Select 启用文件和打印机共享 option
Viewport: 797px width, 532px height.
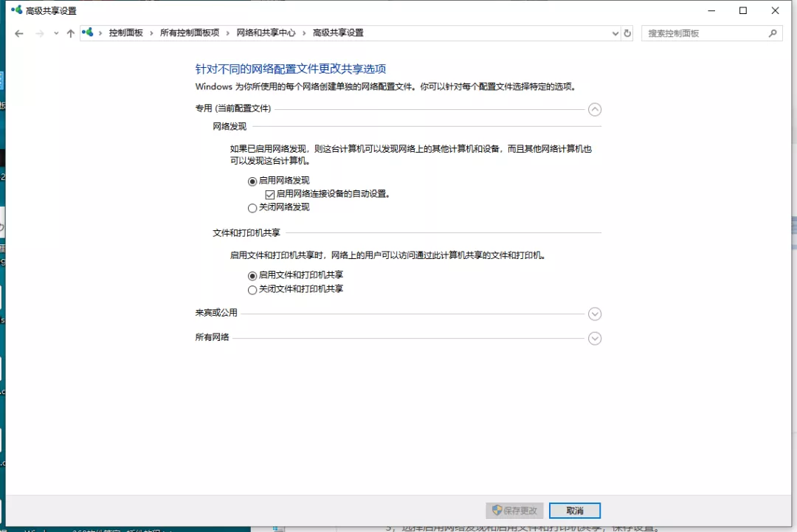252,277
